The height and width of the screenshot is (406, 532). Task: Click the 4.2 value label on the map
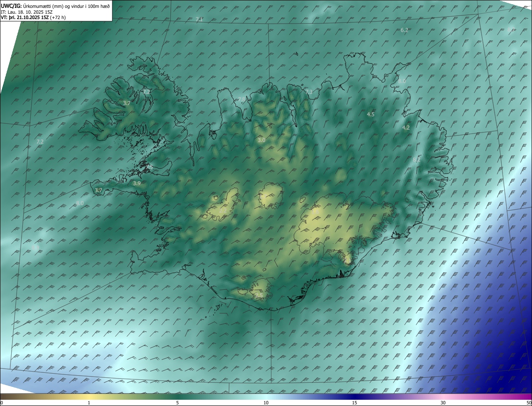point(406,128)
